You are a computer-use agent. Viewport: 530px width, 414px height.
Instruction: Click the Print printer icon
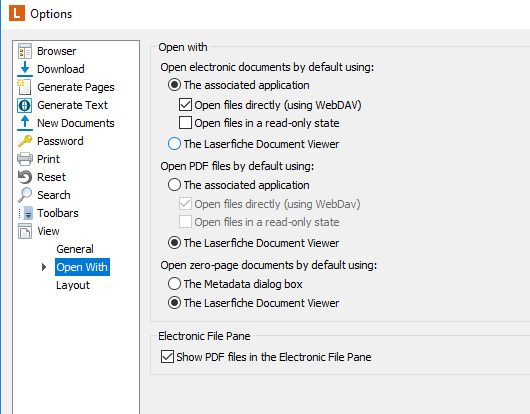[x=25, y=159]
